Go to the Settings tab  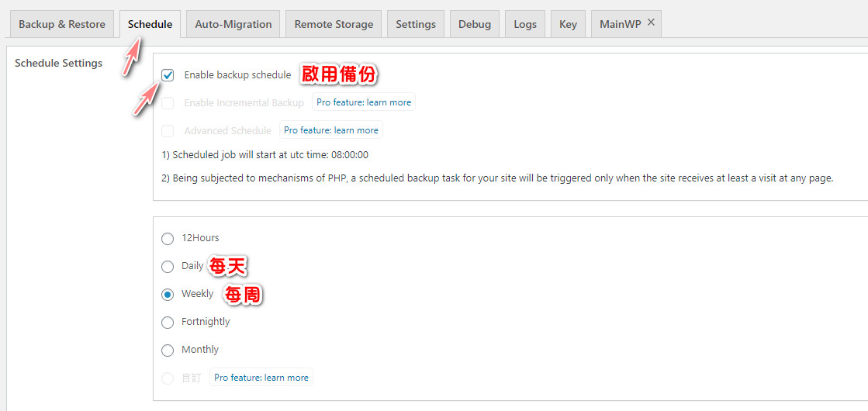[x=416, y=24]
